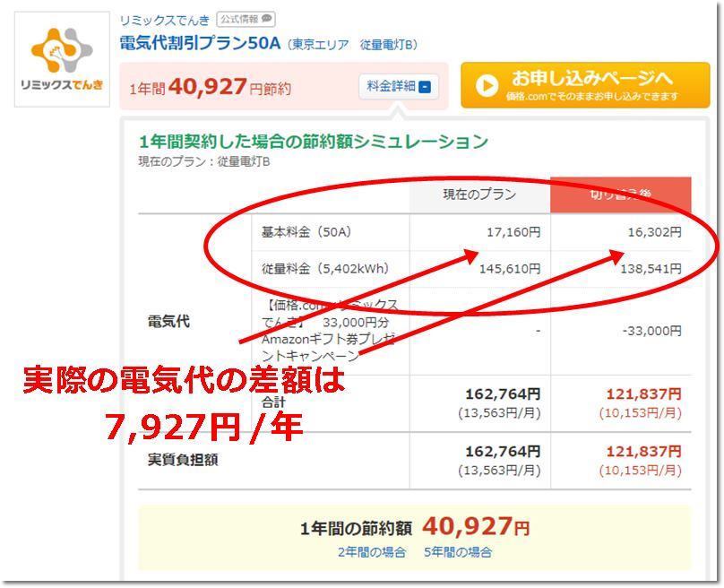Click 121,837円 in the 実質負担額 row
Image resolution: width=724 pixels, height=588 pixels.
(643, 451)
